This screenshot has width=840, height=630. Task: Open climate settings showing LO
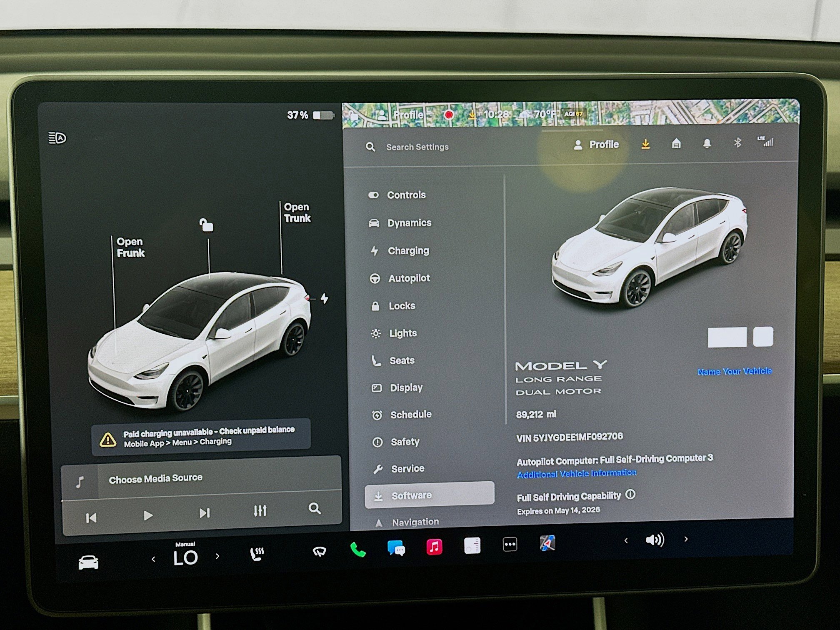coord(185,558)
